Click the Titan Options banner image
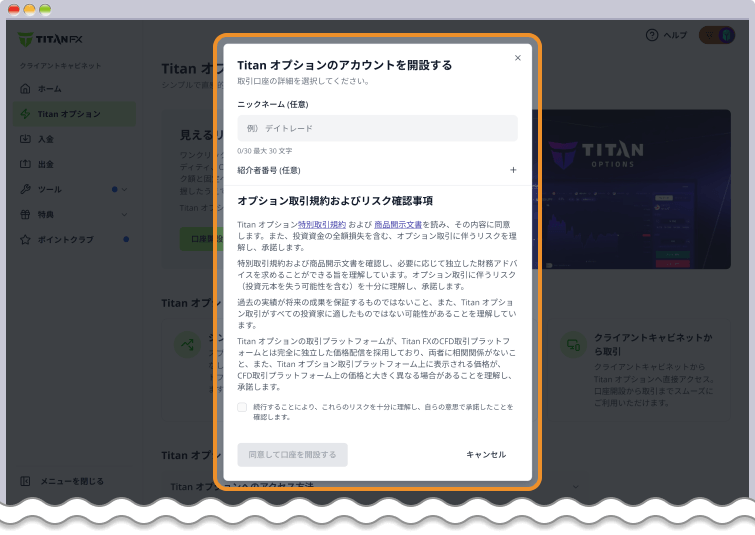Image resolution: width=755 pixels, height=535 pixels. [631, 189]
